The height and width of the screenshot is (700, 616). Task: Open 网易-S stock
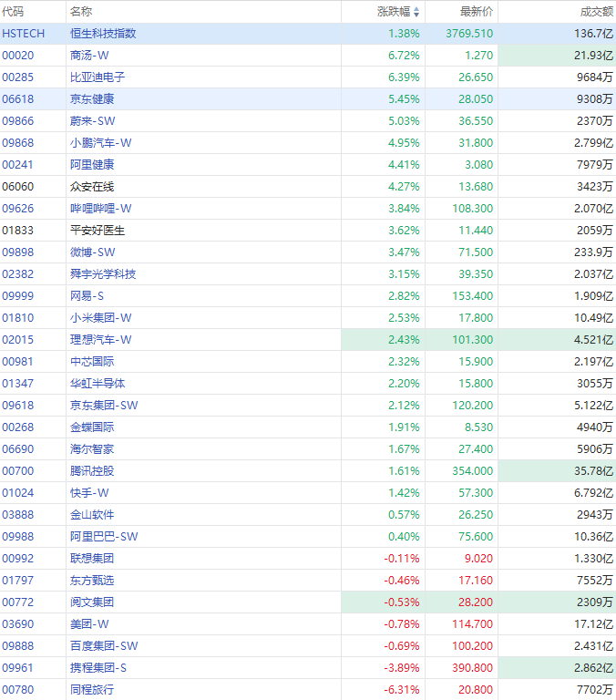click(x=87, y=296)
